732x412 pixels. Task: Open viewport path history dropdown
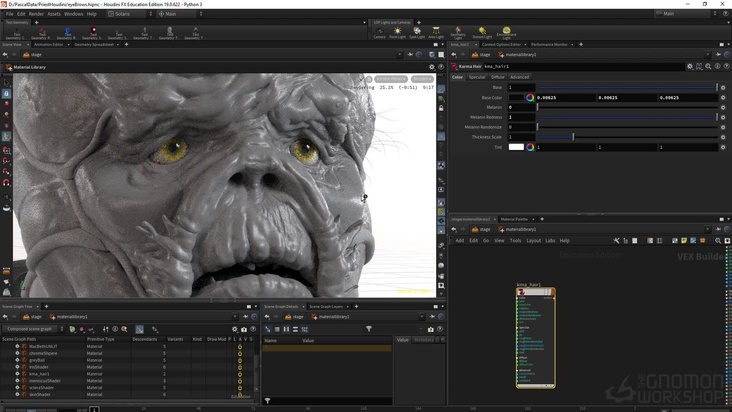click(399, 55)
